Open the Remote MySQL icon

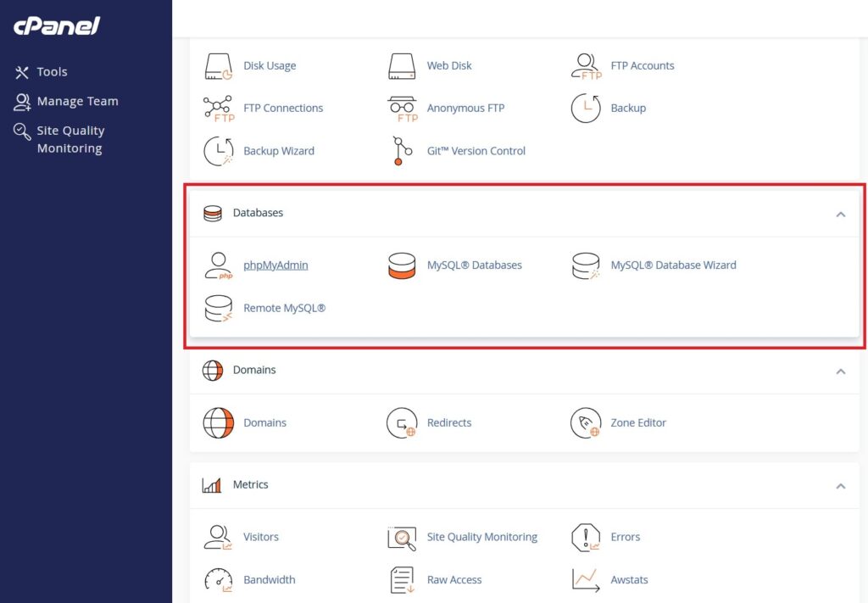coord(219,308)
